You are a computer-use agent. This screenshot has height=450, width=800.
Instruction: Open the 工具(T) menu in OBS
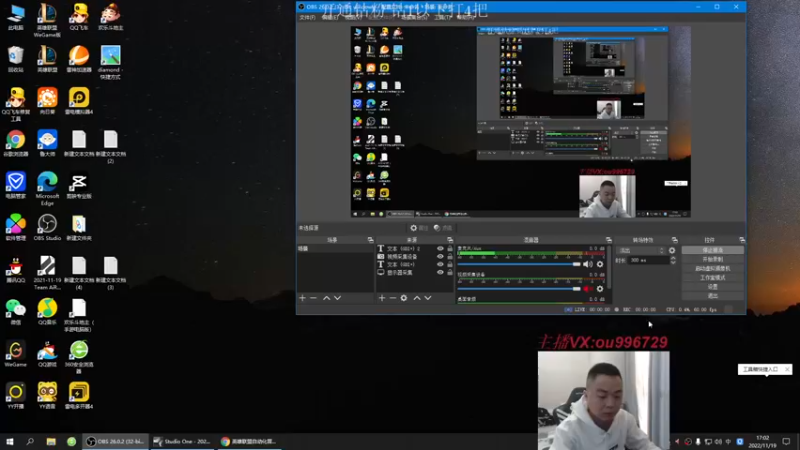pos(443,17)
